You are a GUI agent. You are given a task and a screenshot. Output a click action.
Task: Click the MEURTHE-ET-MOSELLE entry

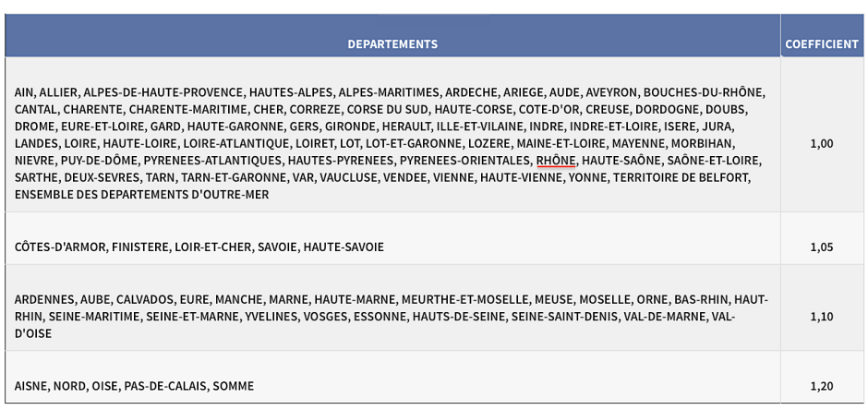click(x=465, y=300)
